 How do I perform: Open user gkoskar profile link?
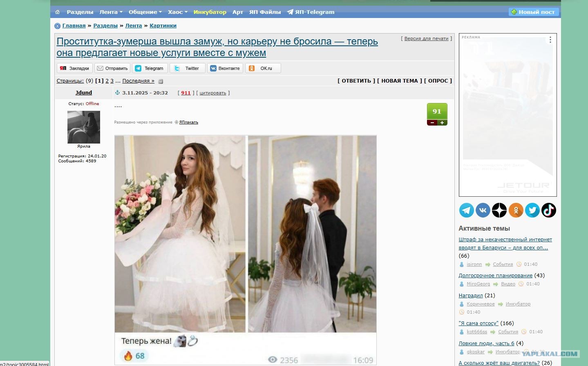476,352
